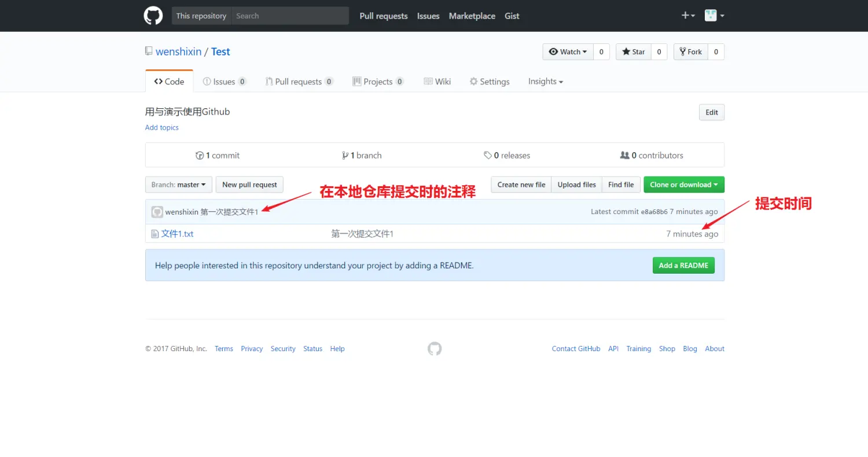
Task: Click the file icon beside 文件1.txt
Action: click(155, 234)
